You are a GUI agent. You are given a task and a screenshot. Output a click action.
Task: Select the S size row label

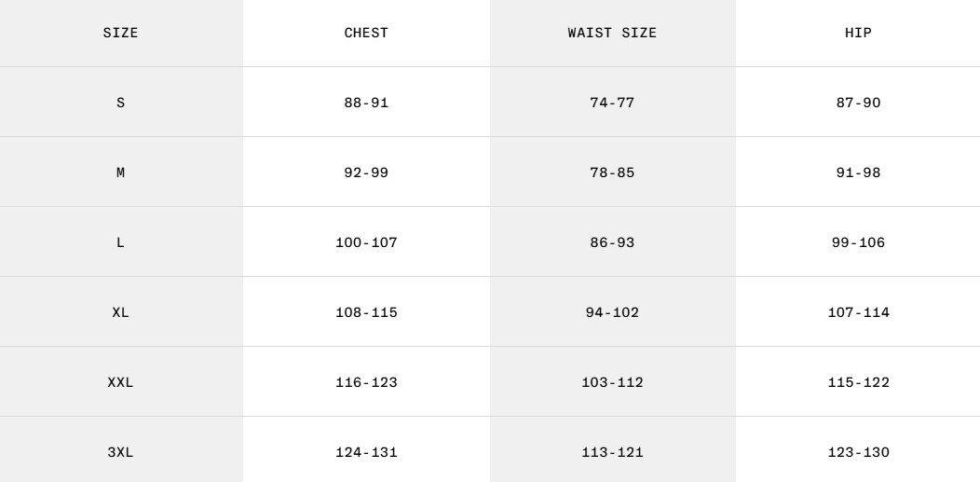[x=120, y=103]
